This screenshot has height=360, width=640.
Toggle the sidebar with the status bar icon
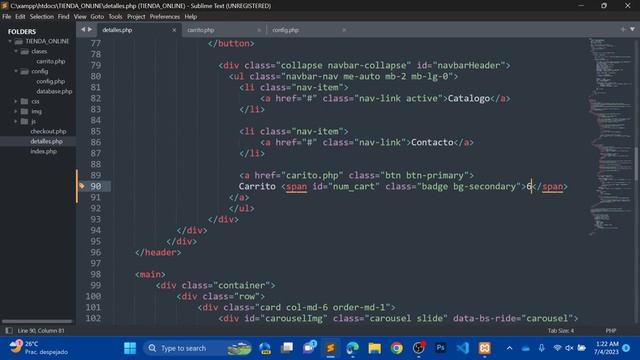pyautogui.click(x=9, y=331)
